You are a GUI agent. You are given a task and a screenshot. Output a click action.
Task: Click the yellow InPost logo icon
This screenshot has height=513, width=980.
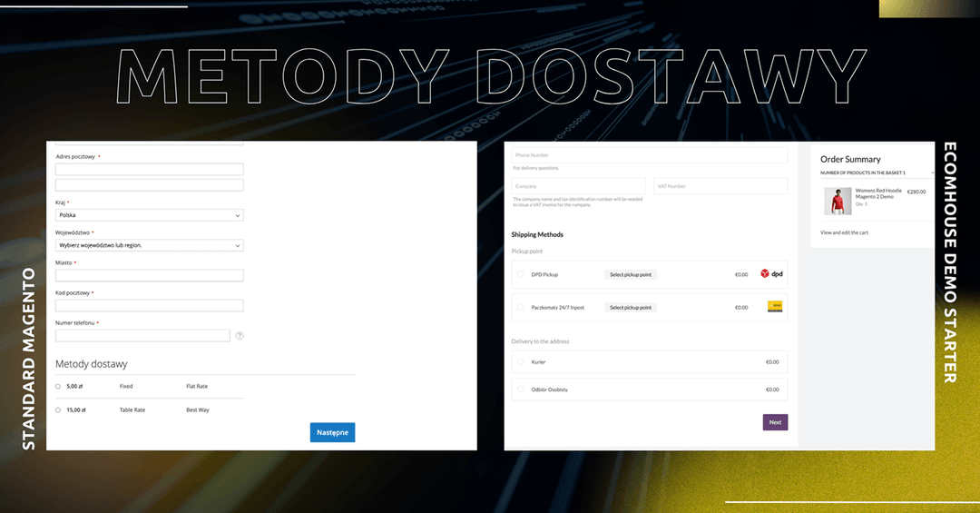[775, 307]
